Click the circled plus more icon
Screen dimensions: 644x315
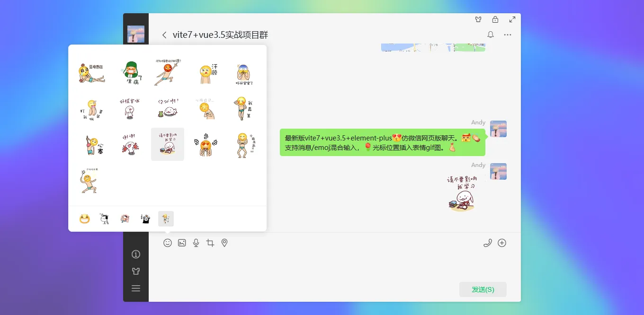[x=502, y=243]
